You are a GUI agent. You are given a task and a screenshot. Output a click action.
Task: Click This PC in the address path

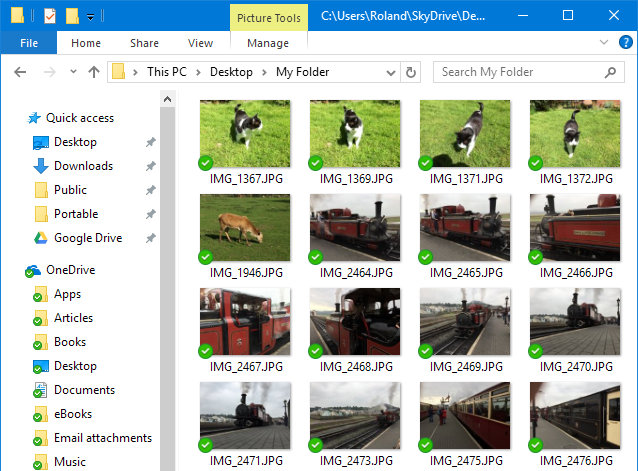[x=170, y=72]
